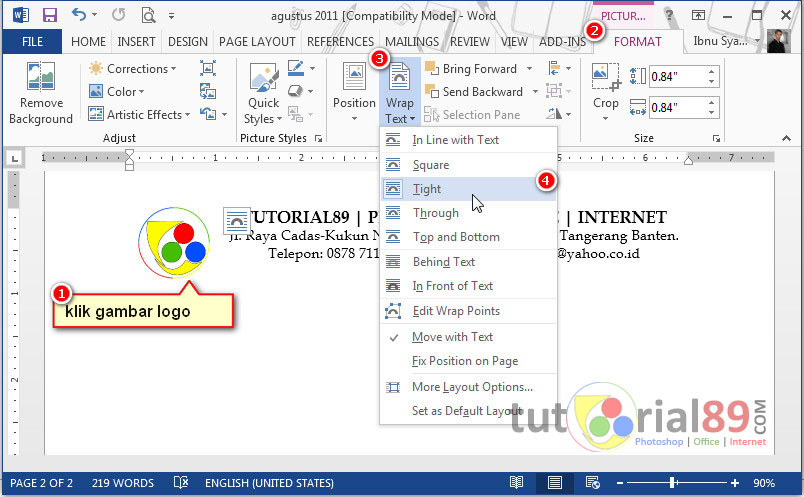Open the Undo history dropdown arrow

pyautogui.click(x=94, y=15)
